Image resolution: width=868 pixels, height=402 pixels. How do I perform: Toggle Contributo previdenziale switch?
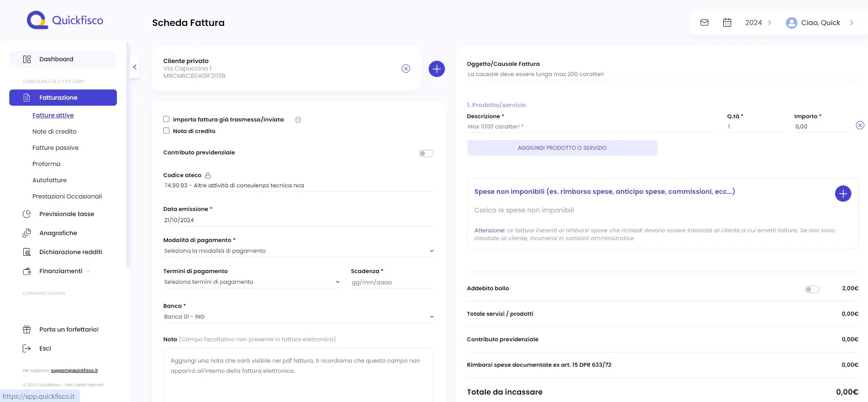pyautogui.click(x=426, y=153)
